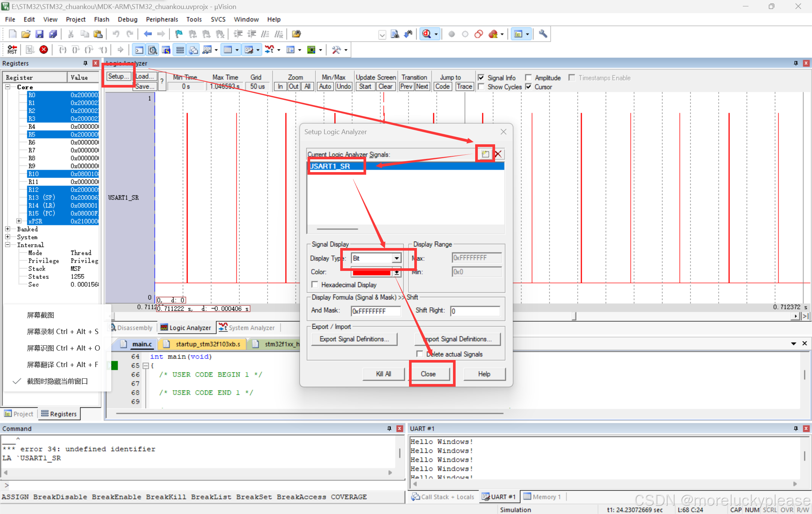Check the Delete actual Signals checkbox
Viewport: 812px width, 514px height.
coord(420,354)
